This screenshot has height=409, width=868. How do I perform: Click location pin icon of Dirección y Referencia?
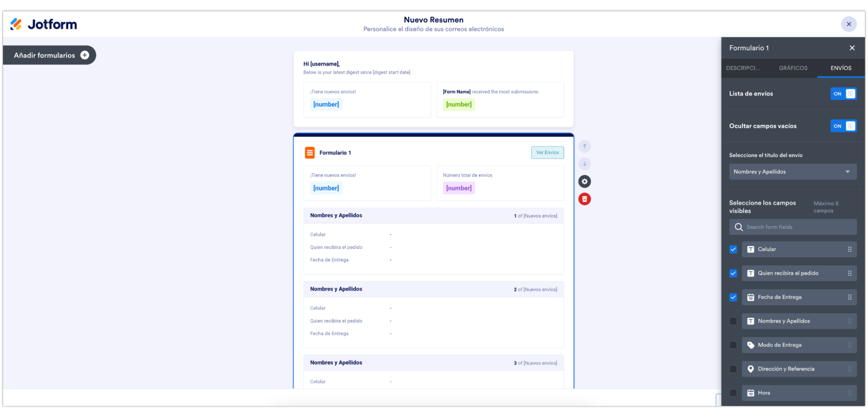[x=750, y=369]
